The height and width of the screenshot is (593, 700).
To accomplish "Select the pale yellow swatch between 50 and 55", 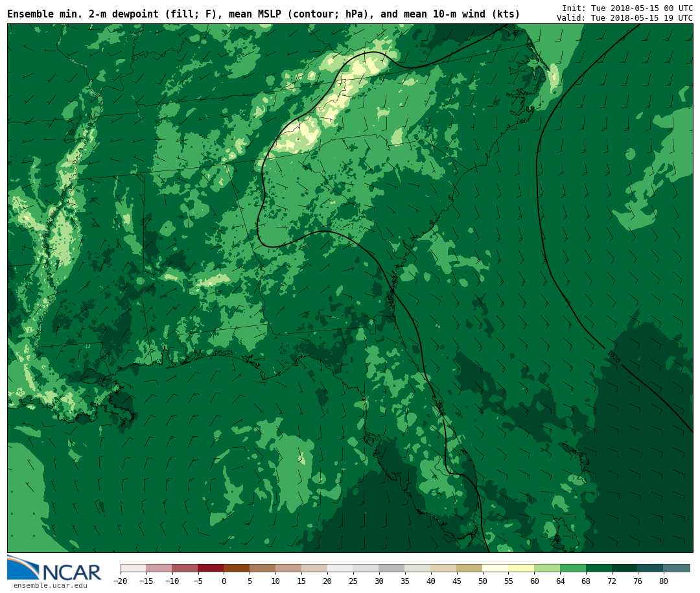I will coord(496,568).
